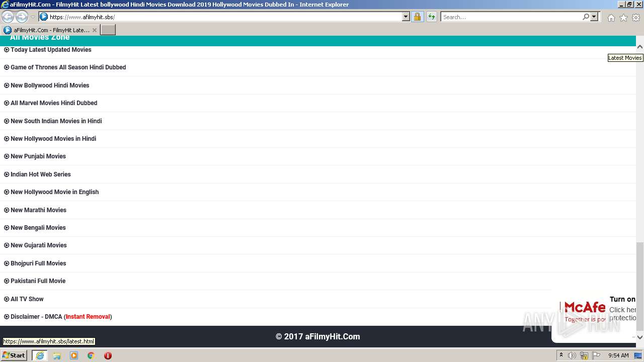Click the 2017 aFilmyHit.Com footer text
Screen dimensions: 644x362
[x=317, y=337]
